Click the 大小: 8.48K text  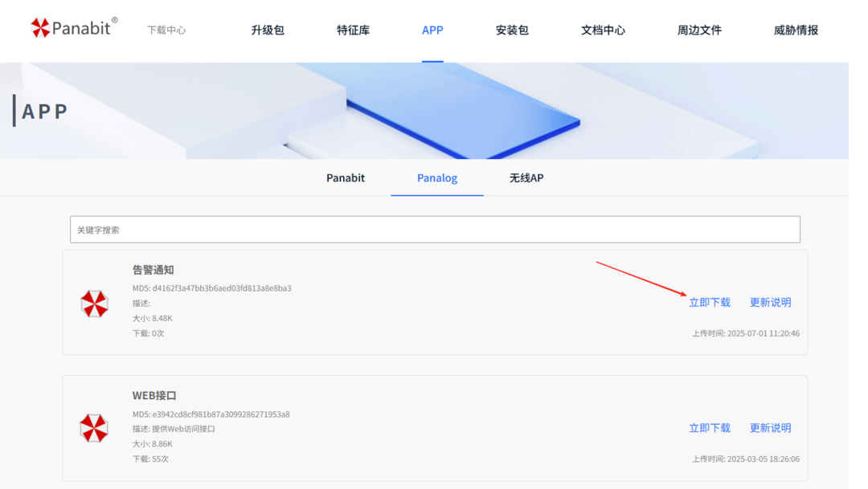point(152,318)
